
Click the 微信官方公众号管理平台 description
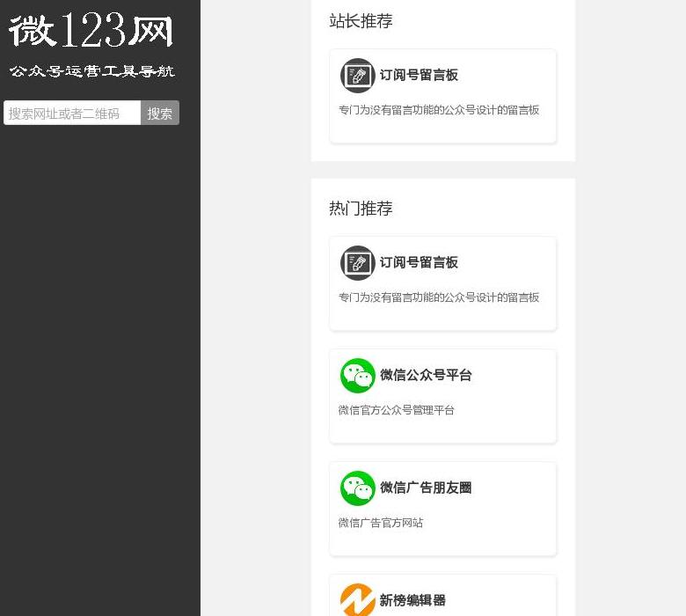tap(397, 410)
